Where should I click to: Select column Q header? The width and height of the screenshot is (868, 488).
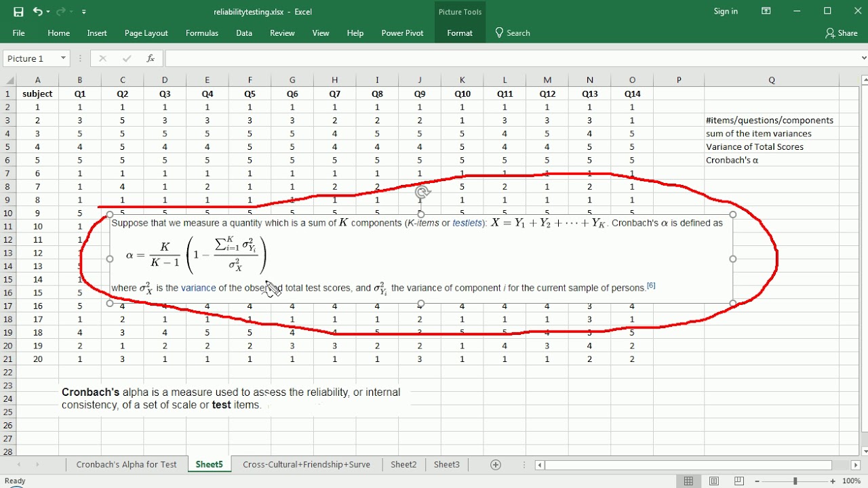coord(772,80)
